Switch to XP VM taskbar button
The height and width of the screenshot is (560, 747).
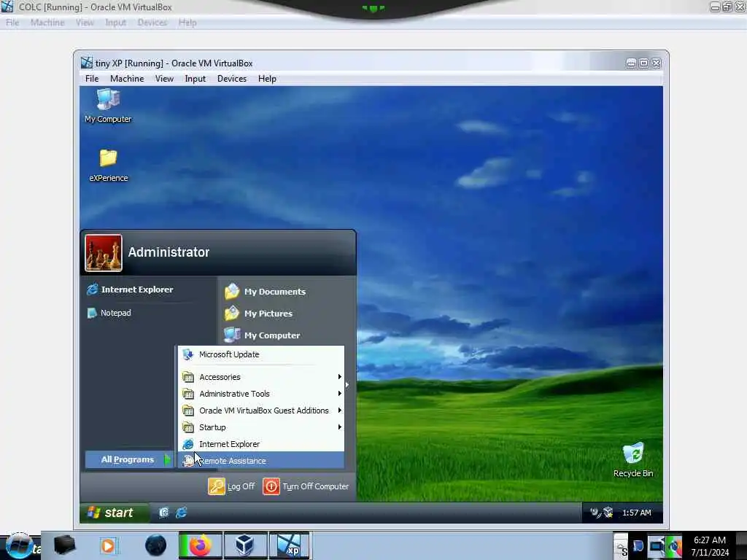pos(290,545)
